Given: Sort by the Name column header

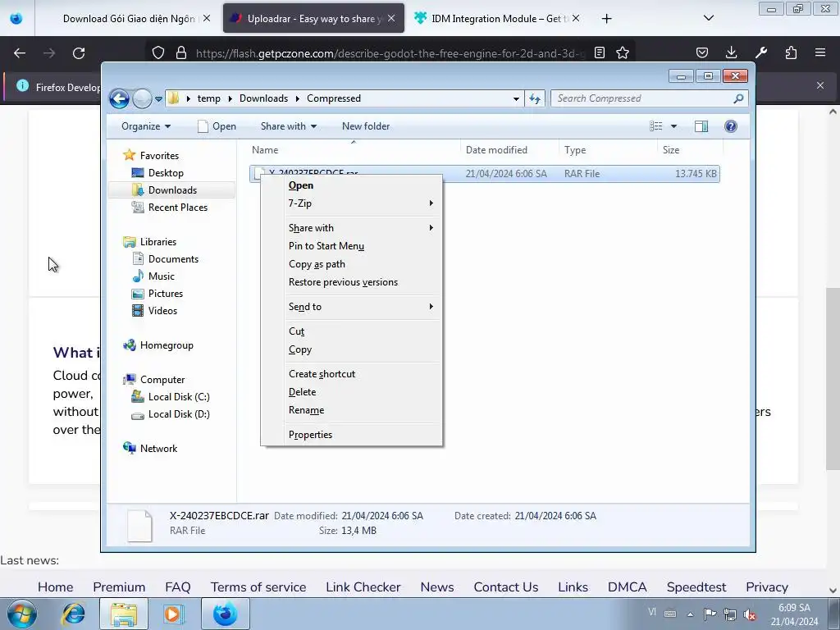Looking at the screenshot, I should coord(354,150).
